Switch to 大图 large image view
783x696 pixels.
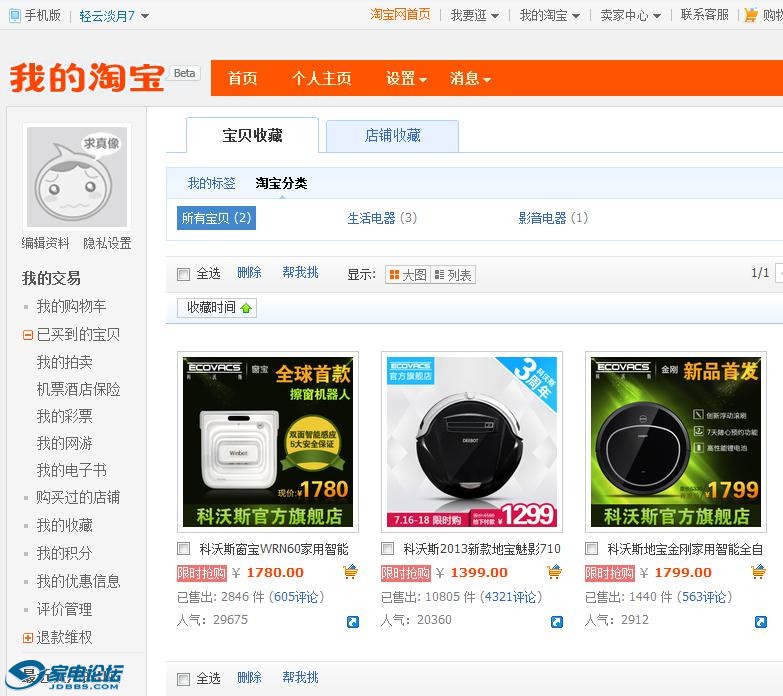407,275
